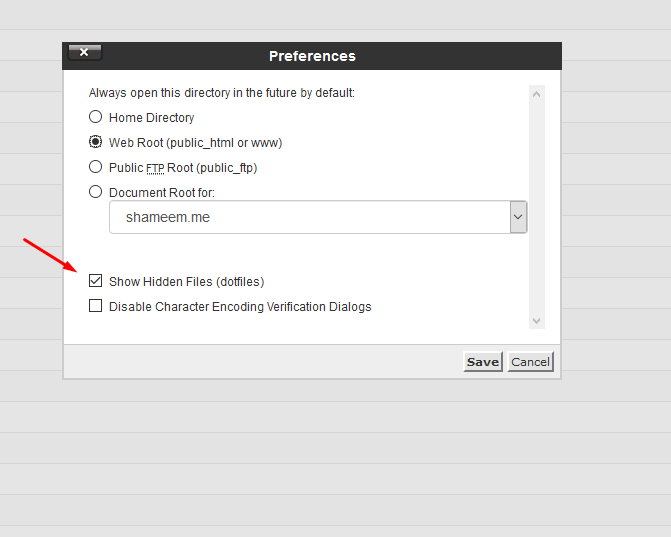Click the domain dropdown arrow button
Screen dimensions: 671x537
[x=518, y=217]
